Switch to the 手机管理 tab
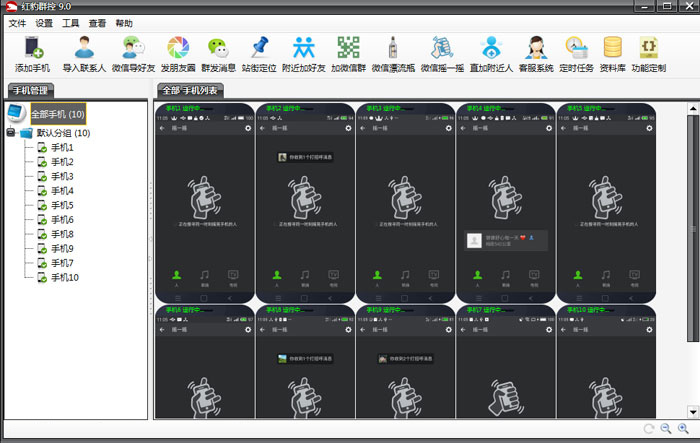Viewport: 700px width, 443px height. click(x=30, y=91)
